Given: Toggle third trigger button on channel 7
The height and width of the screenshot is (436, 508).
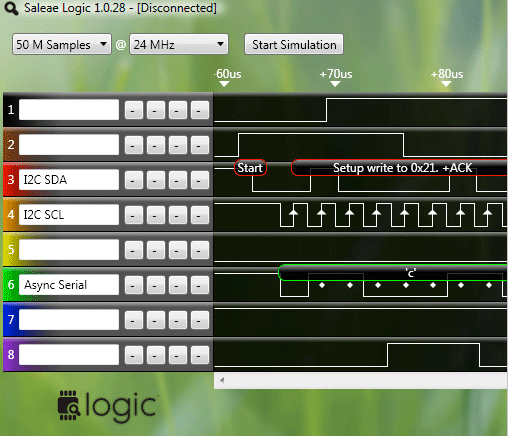Looking at the screenshot, I should (x=178, y=320).
